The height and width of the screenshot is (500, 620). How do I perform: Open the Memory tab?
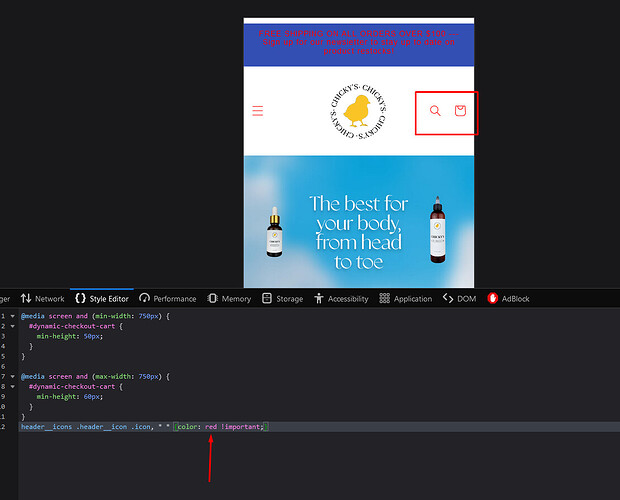point(229,299)
